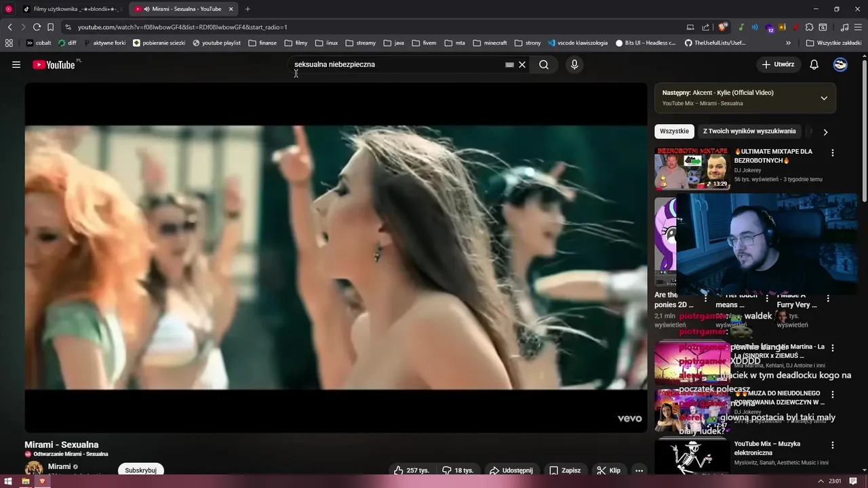Screen dimensions: 868x488
Task: Click the blue sound wave extension icon
Action: point(755,27)
